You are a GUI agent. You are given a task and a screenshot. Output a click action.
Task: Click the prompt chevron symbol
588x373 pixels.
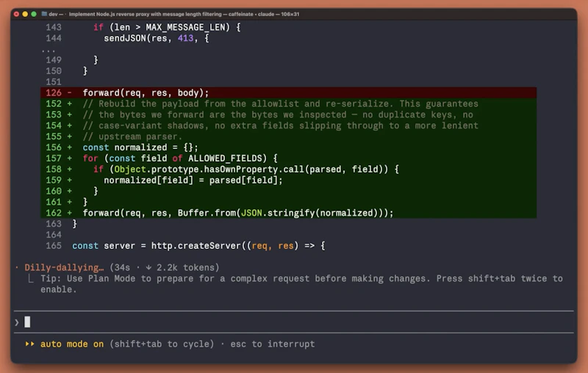[16, 322]
